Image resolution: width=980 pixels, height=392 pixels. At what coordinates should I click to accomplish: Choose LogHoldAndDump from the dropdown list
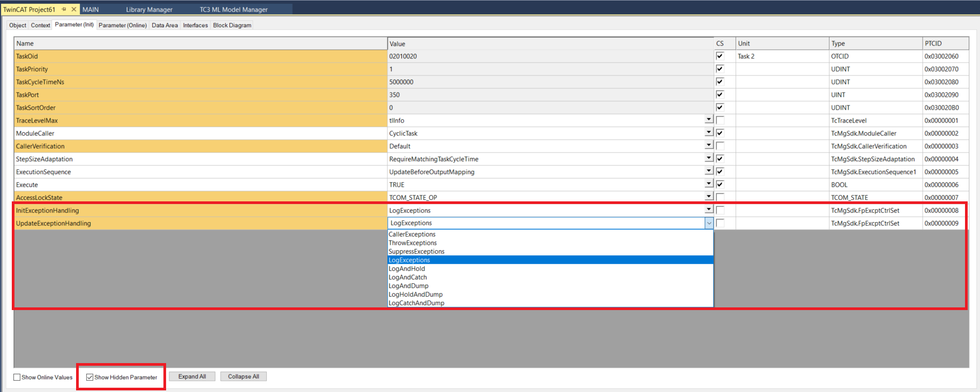pos(550,295)
